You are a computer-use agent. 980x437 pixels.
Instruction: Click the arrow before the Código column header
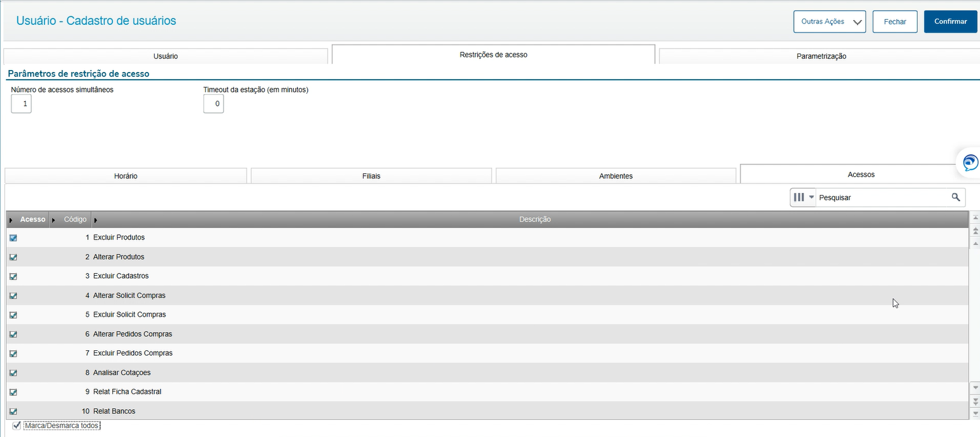coord(54,220)
